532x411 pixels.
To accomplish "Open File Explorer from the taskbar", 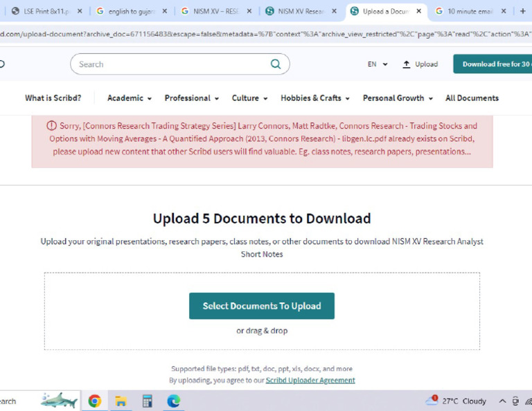I will point(121,401).
